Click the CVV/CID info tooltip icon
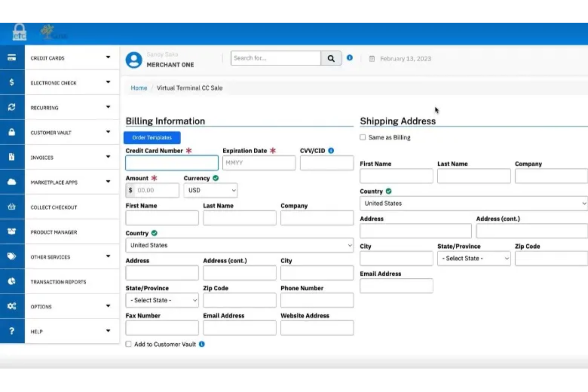The width and height of the screenshot is (588, 392). coord(331,150)
